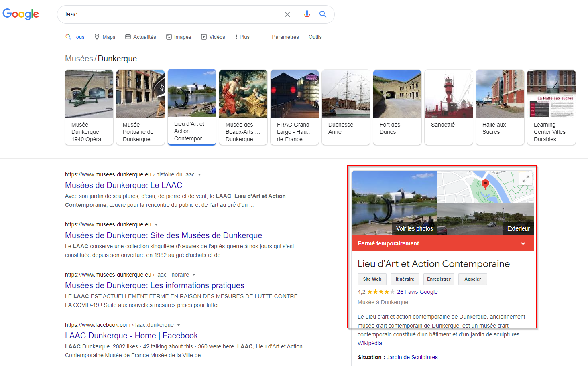Select the Sandettié museum card
The image size is (588, 366).
coord(448,107)
